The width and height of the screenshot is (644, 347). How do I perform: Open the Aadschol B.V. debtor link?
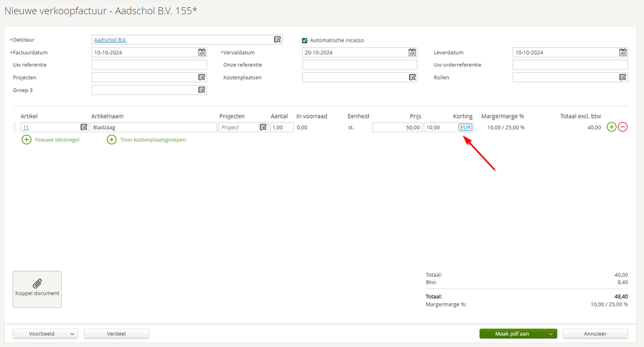pyautogui.click(x=110, y=40)
